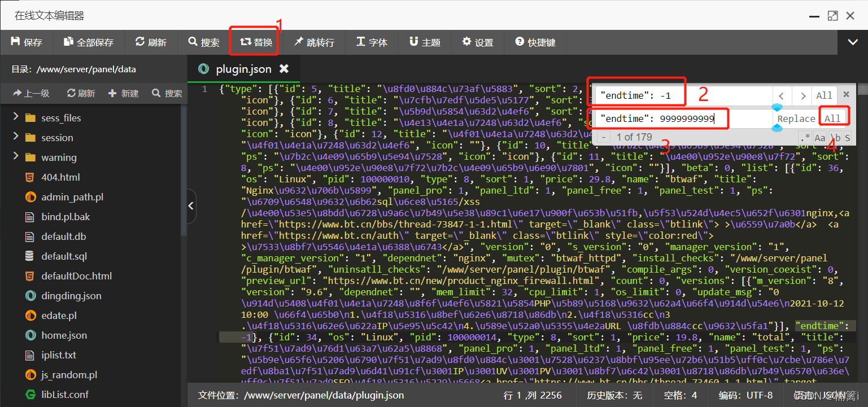Select the warning folder icon

(x=30, y=157)
